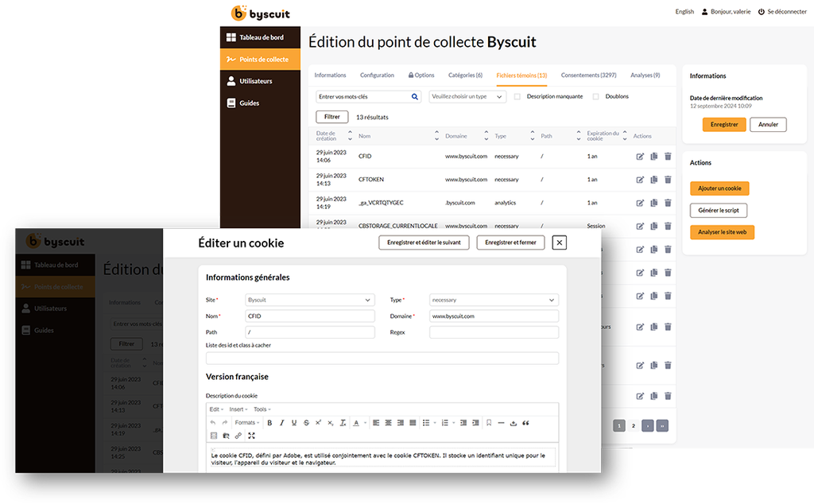Sort the cookies table by Domaine
814x504 pixels.
pos(486,136)
